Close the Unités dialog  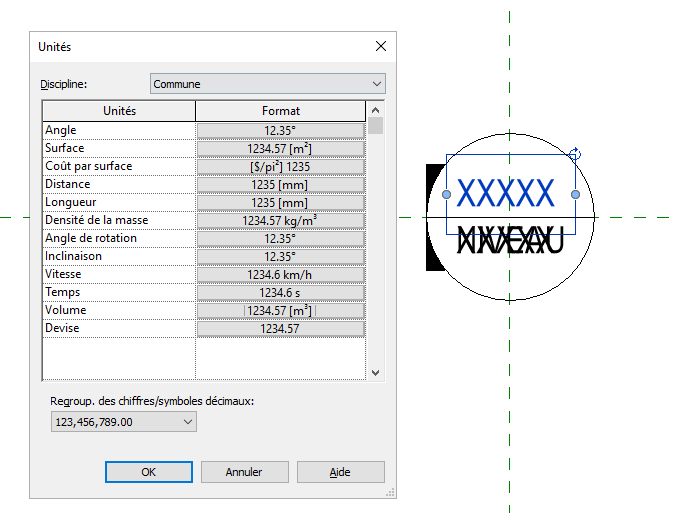tap(381, 46)
